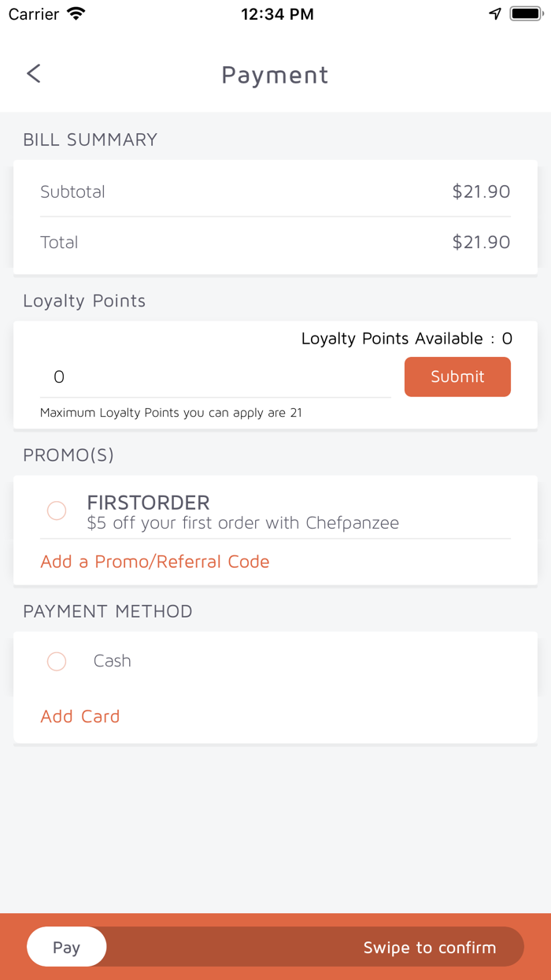Choose the Cash payment radio button
Image resolution: width=551 pixels, height=980 pixels.
57,661
